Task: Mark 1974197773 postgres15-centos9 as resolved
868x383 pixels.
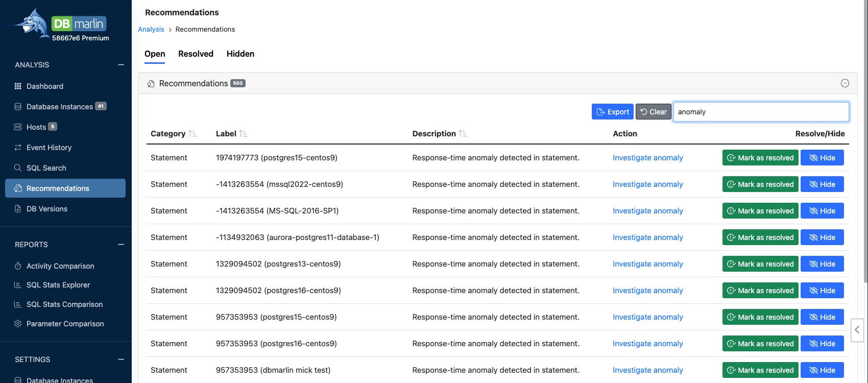Action: click(760, 158)
